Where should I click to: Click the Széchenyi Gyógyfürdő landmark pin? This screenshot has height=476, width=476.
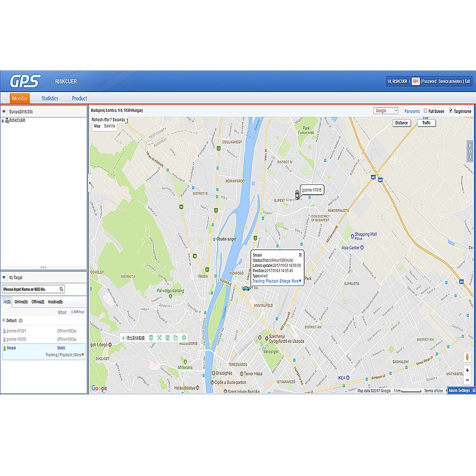point(267,338)
